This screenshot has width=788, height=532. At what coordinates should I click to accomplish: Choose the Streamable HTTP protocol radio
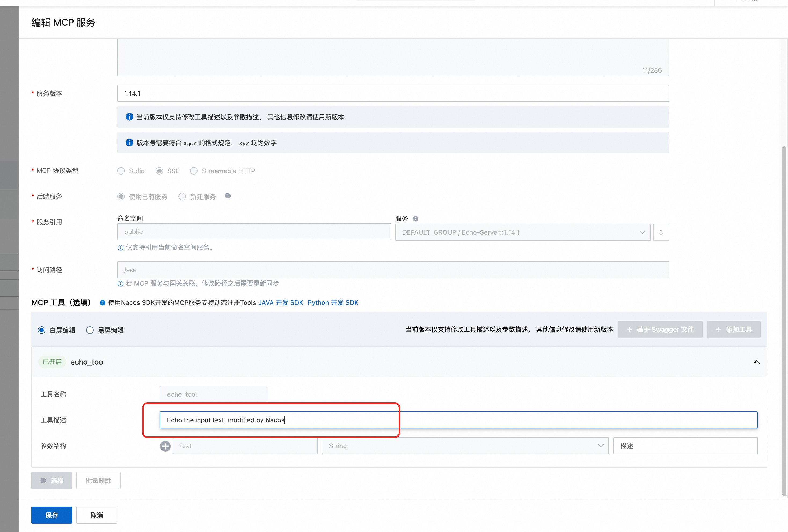(194, 171)
